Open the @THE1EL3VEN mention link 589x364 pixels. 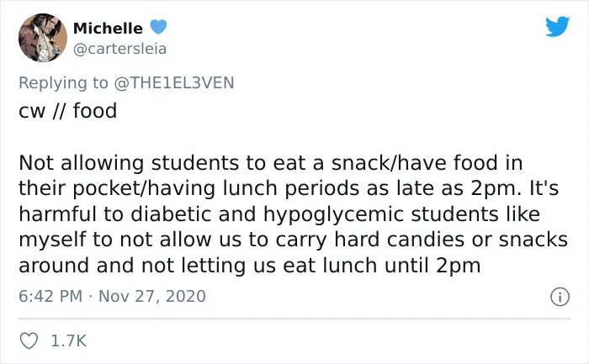173,82
